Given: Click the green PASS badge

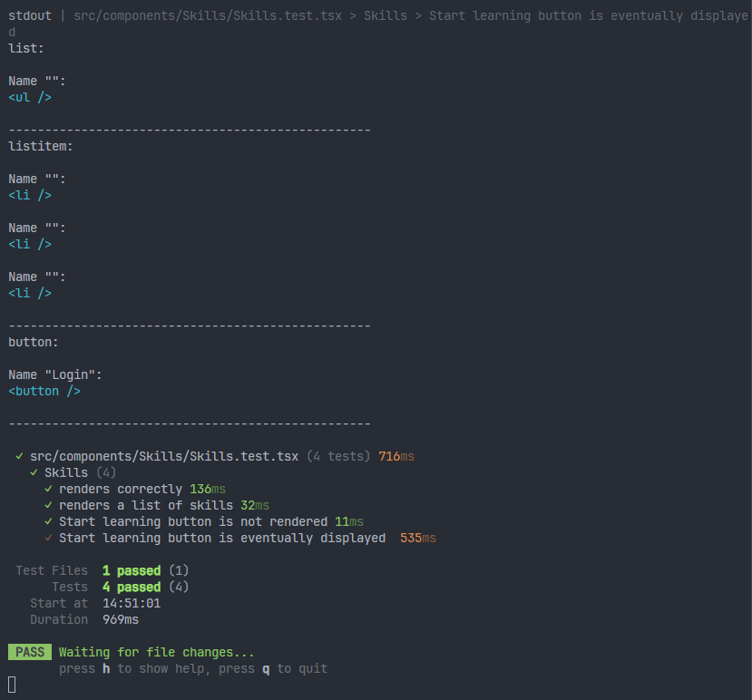Looking at the screenshot, I should click(x=30, y=652).
